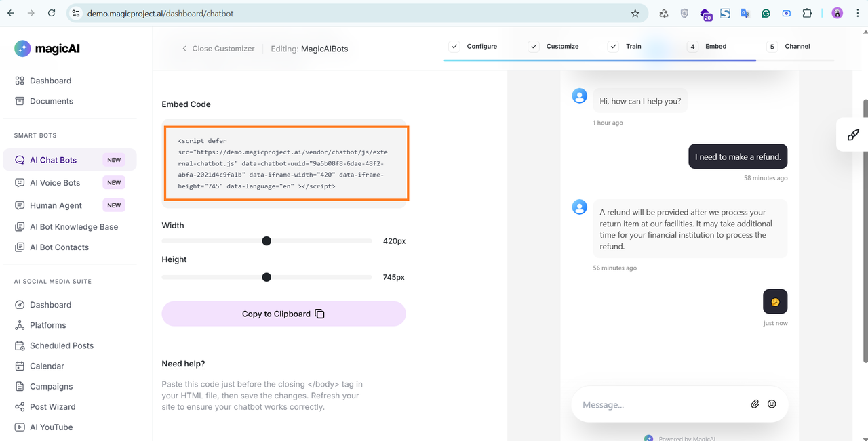This screenshot has width=868, height=441.
Task: Click the Configure step checkmark
Action: [x=454, y=46]
